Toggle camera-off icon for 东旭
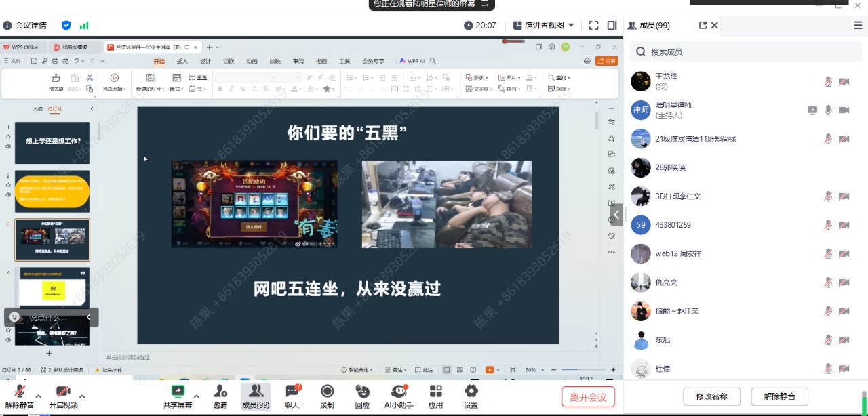This screenshot has height=416, width=868. [844, 339]
